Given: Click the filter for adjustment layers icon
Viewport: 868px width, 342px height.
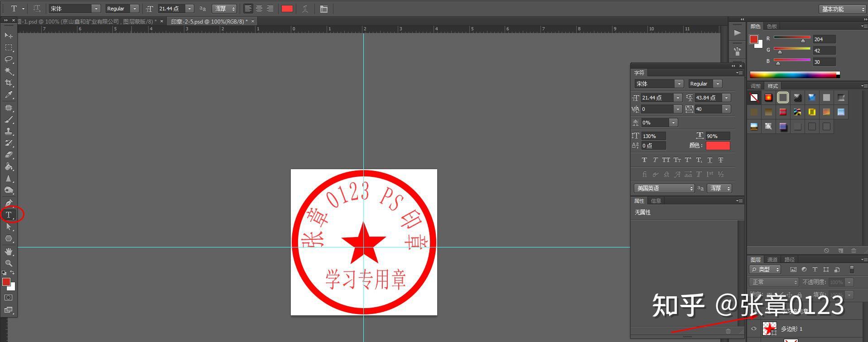Looking at the screenshot, I should pos(804,269).
